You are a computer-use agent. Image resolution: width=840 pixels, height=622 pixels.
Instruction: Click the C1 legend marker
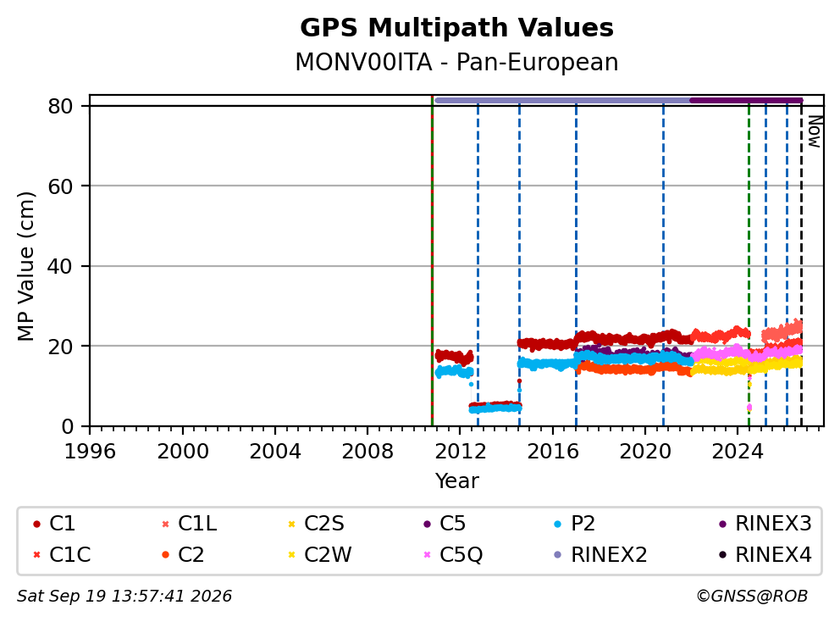[x=36, y=524]
